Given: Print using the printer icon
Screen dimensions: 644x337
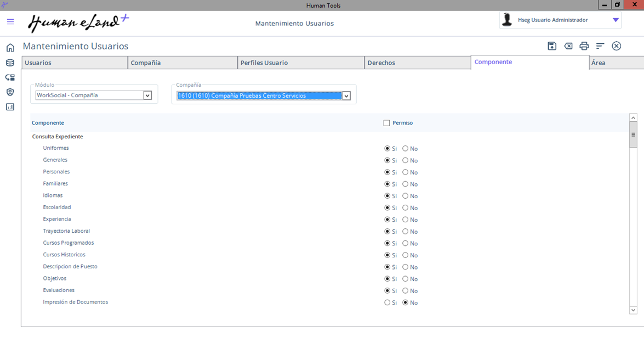Looking at the screenshot, I should 584,46.
